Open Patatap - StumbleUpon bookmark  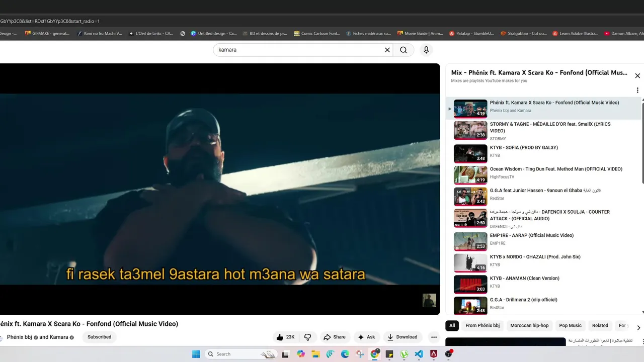click(x=471, y=34)
